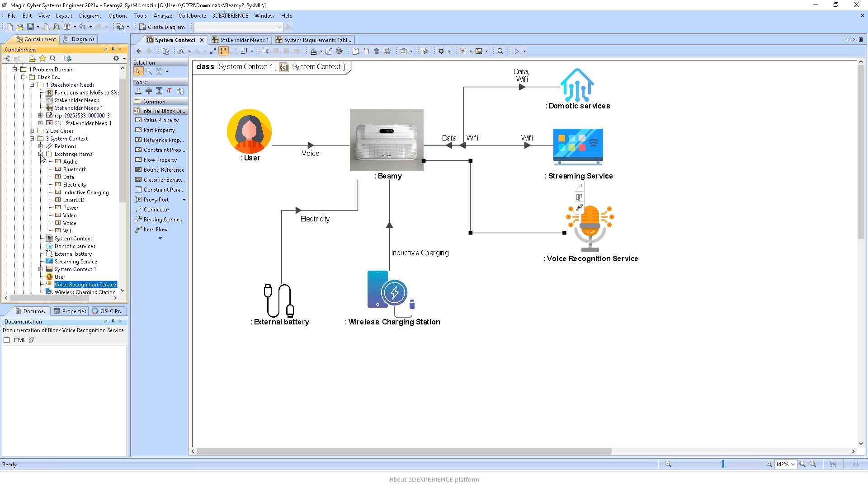Click the zoom slider in status bar

point(723,465)
